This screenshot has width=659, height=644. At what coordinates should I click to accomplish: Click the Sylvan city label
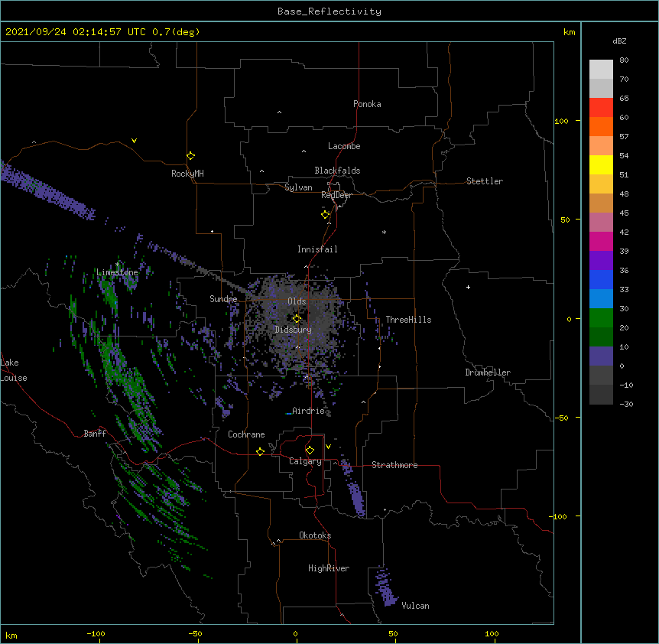[x=298, y=187]
